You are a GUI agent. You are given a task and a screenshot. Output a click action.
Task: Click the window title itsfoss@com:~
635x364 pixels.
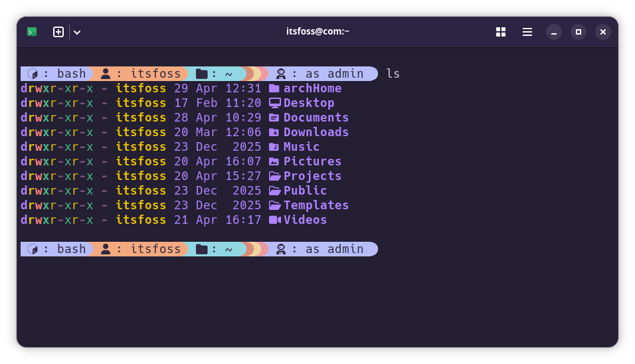[x=317, y=31]
